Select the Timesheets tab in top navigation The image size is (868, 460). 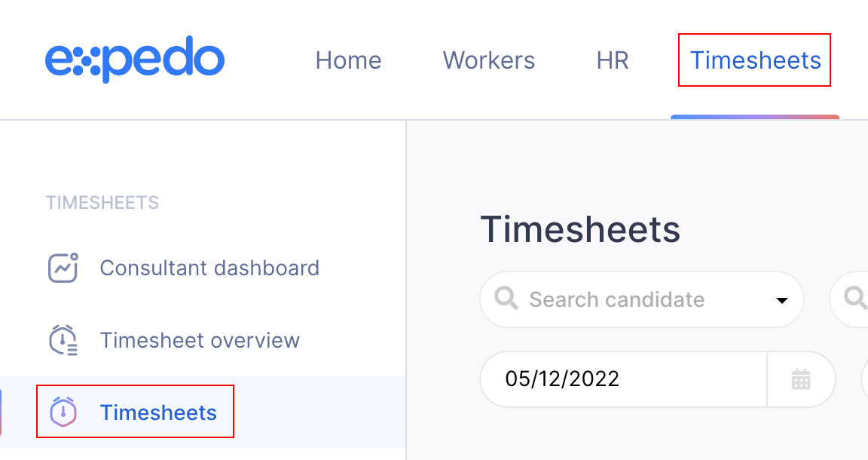(754, 60)
